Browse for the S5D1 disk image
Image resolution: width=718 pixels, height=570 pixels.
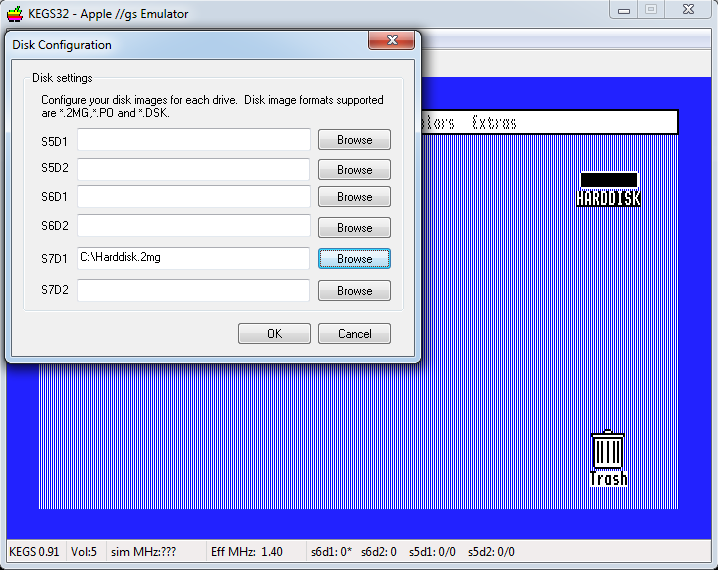354,140
